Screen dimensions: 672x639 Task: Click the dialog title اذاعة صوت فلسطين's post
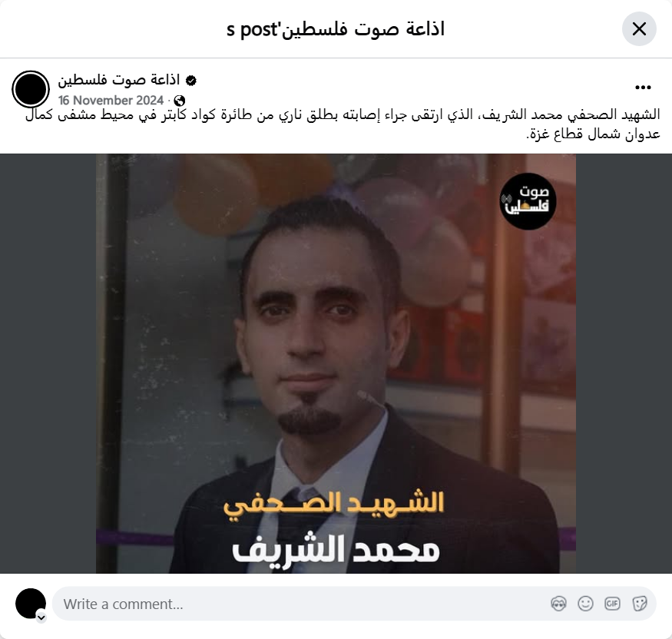pyautogui.click(x=336, y=29)
